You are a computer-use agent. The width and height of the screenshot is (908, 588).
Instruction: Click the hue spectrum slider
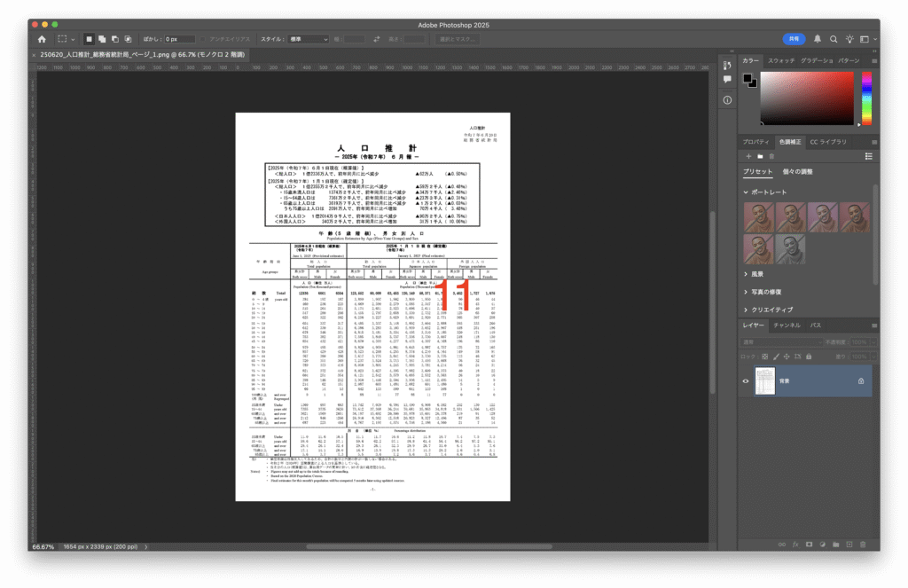coord(866,98)
